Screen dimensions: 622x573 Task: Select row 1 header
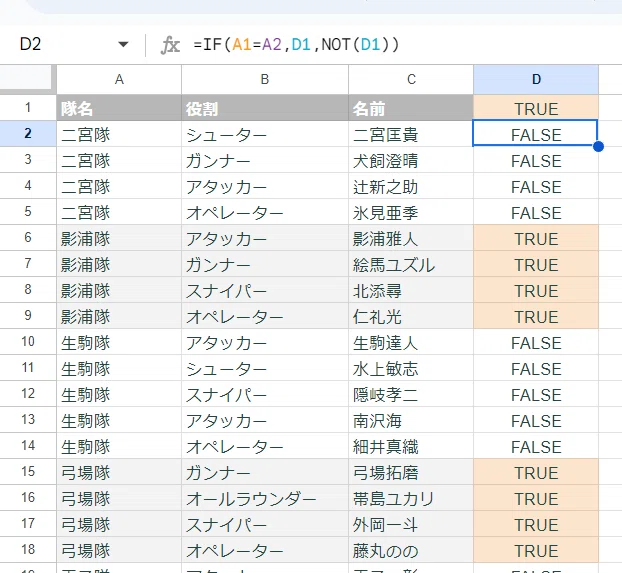pos(28,108)
